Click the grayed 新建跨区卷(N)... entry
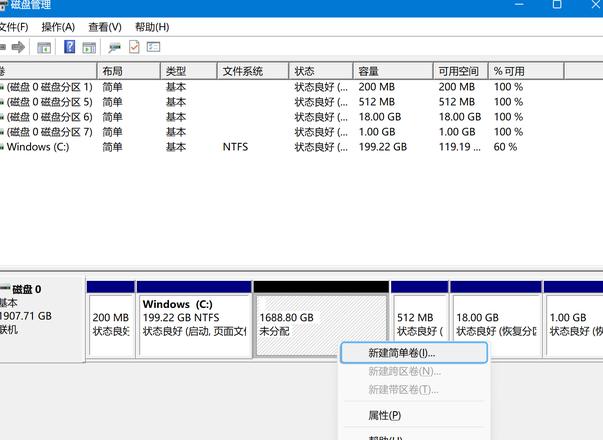 point(414,371)
